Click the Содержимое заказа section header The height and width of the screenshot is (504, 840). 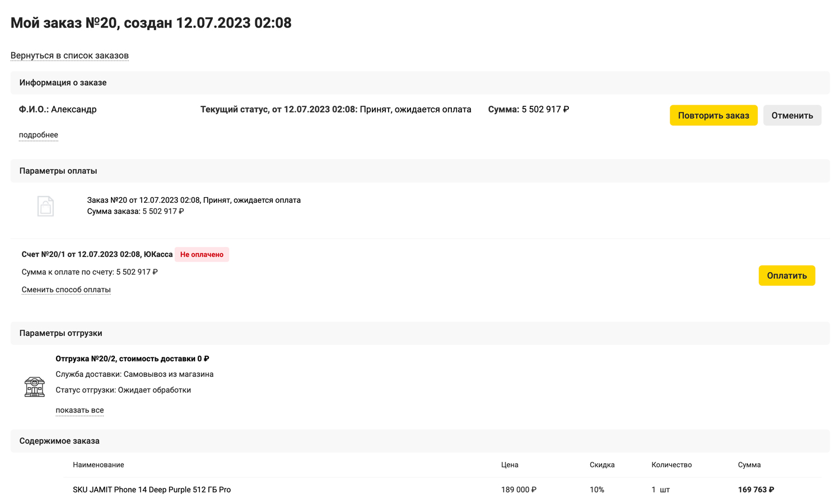(59, 441)
